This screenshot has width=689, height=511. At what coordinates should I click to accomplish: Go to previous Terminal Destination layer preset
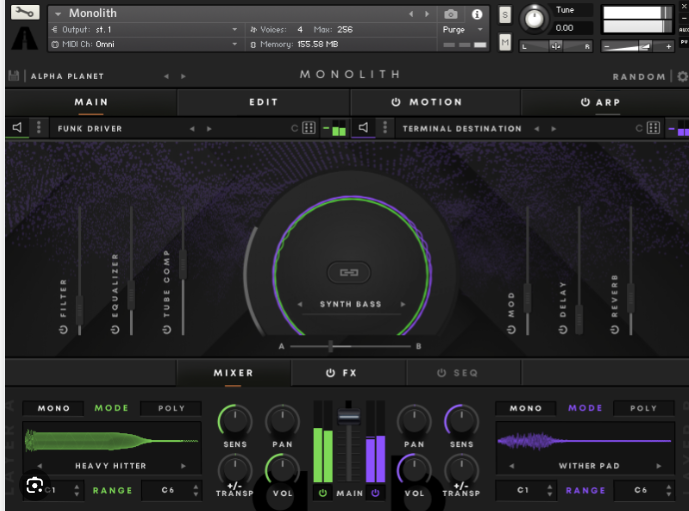(x=537, y=129)
